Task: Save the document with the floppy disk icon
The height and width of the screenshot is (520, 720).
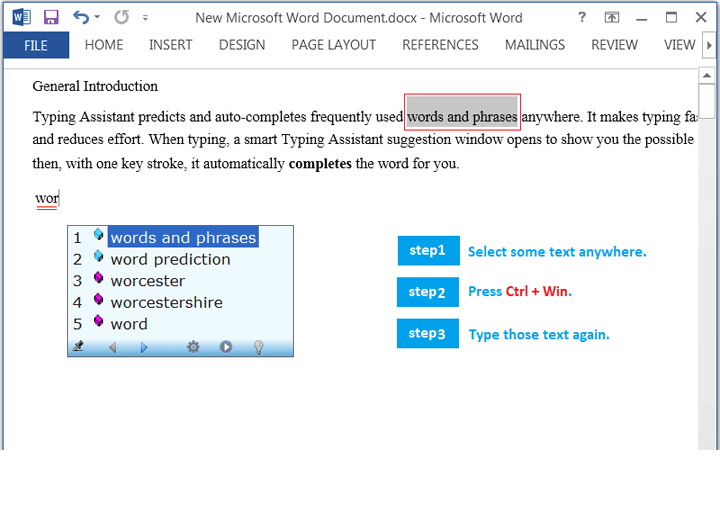Action: coord(51,17)
